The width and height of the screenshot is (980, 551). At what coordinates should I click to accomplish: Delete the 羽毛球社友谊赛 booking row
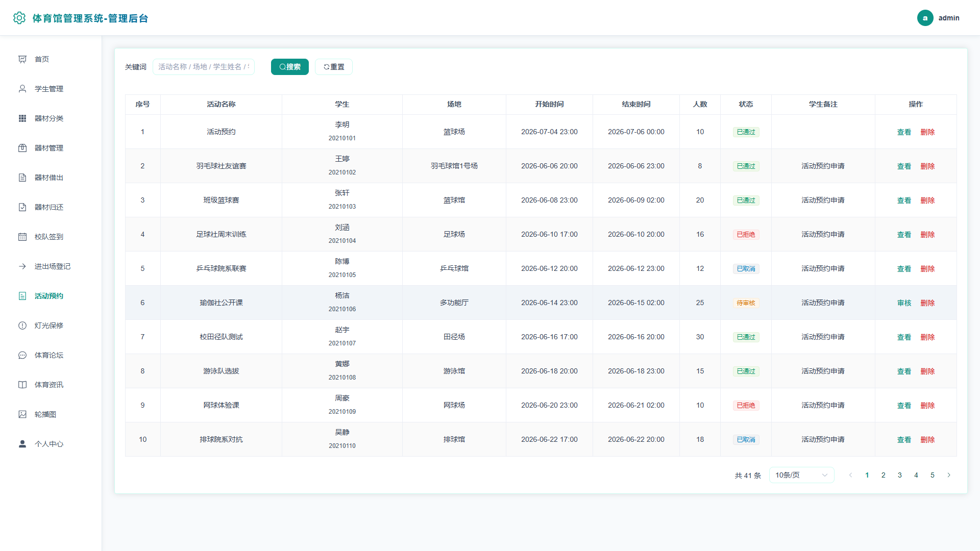[x=927, y=166]
